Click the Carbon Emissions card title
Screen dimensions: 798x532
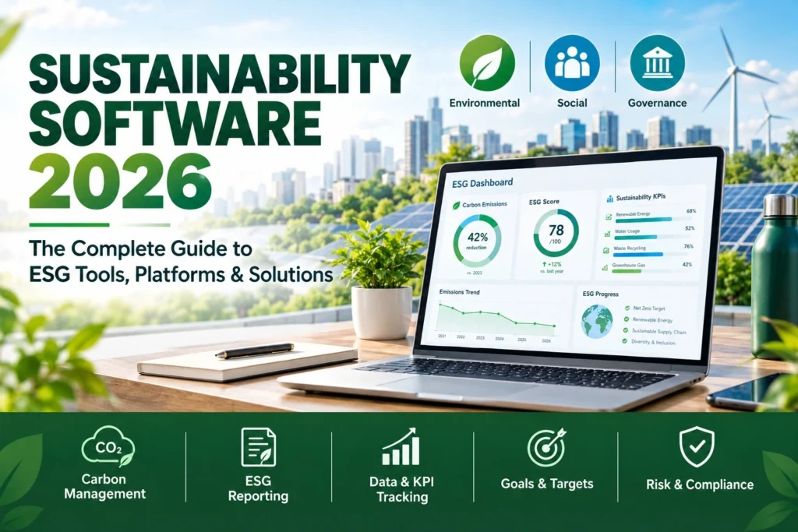tap(485, 204)
